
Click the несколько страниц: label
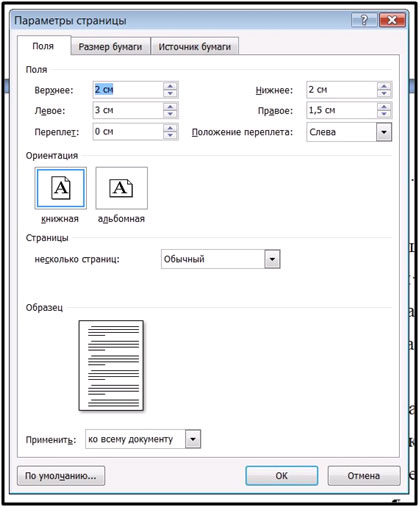(x=77, y=259)
